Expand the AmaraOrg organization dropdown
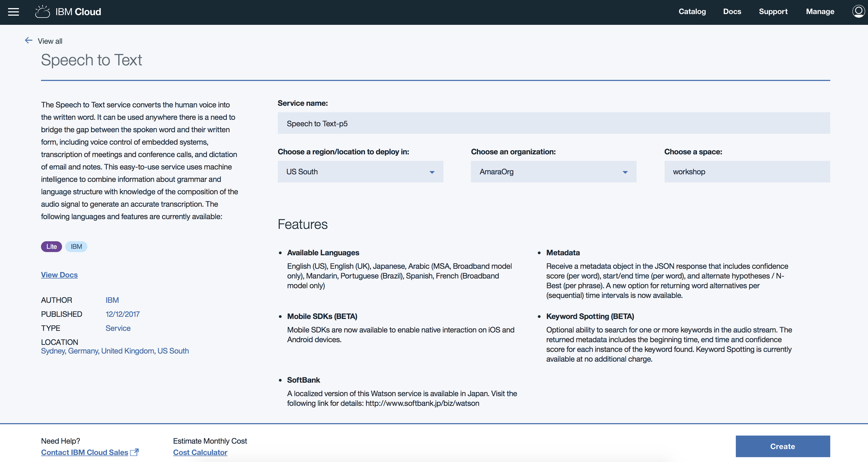This screenshot has height=462, width=868. point(553,172)
